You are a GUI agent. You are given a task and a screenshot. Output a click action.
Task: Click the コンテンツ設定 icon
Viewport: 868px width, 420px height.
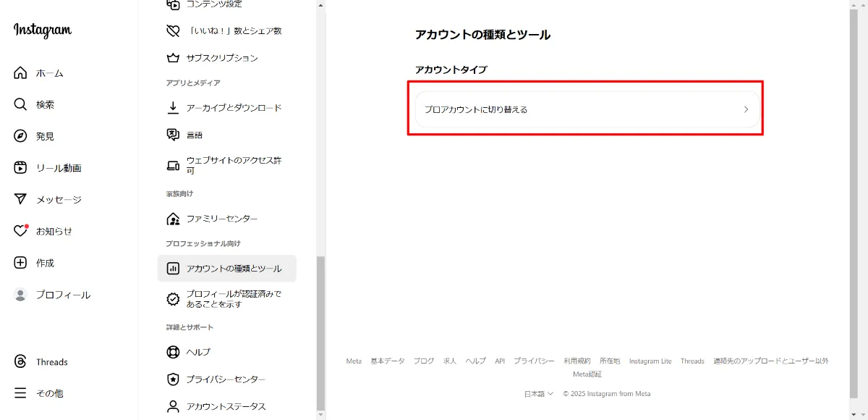pos(173,4)
